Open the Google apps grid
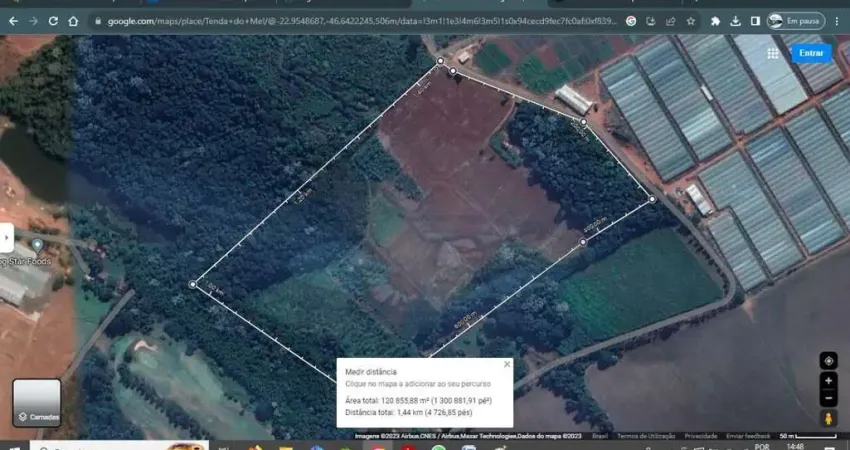Image resolution: width=850 pixels, height=450 pixels. click(x=773, y=53)
